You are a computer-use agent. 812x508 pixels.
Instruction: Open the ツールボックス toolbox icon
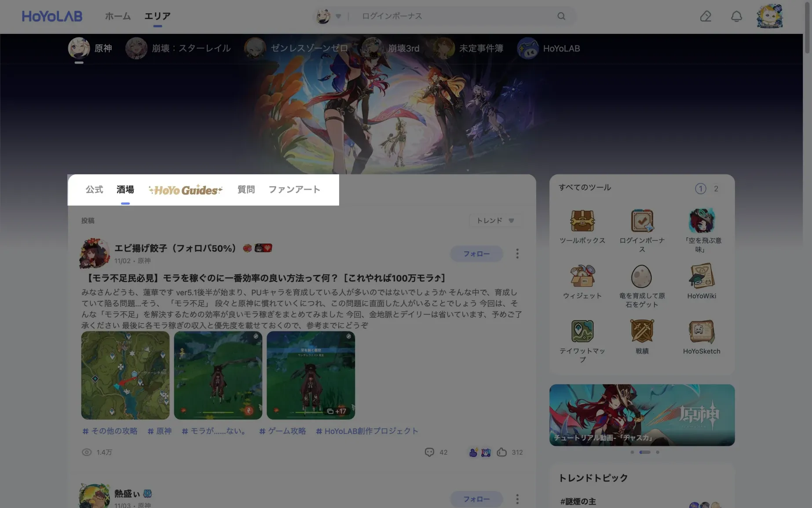pyautogui.click(x=582, y=221)
